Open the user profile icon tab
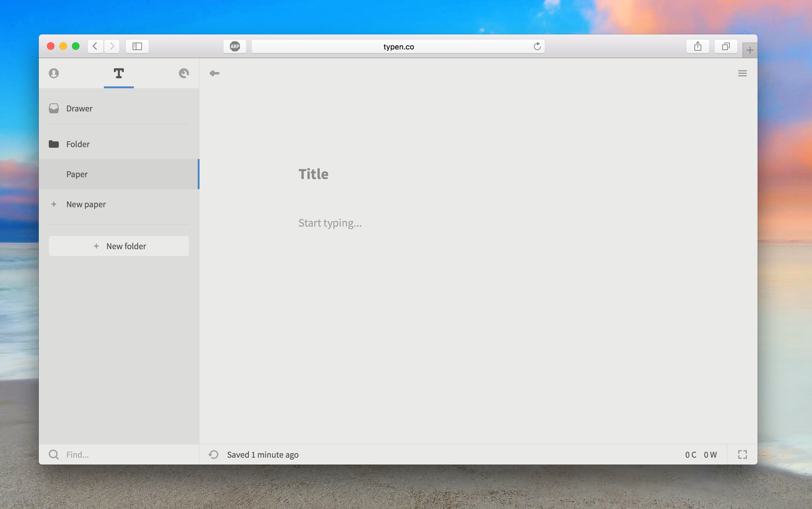This screenshot has width=812, height=509. (54, 73)
